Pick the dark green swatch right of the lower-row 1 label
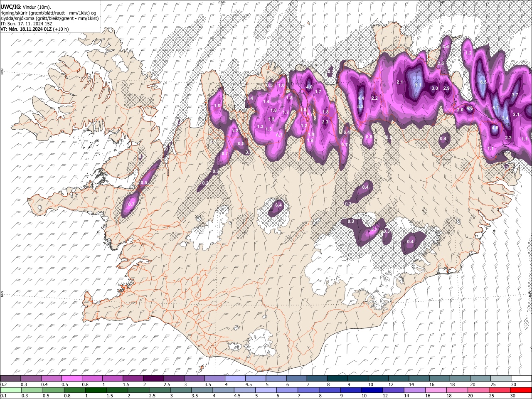 coord(96,390)
